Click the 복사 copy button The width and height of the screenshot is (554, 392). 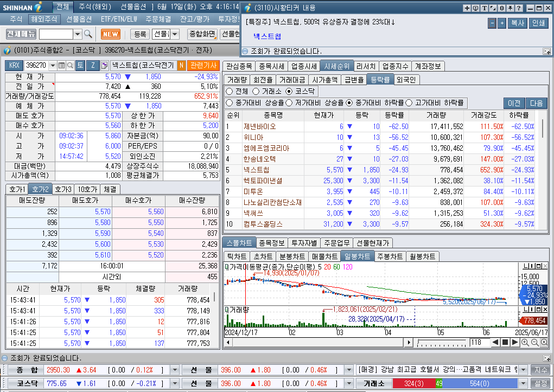518,23
